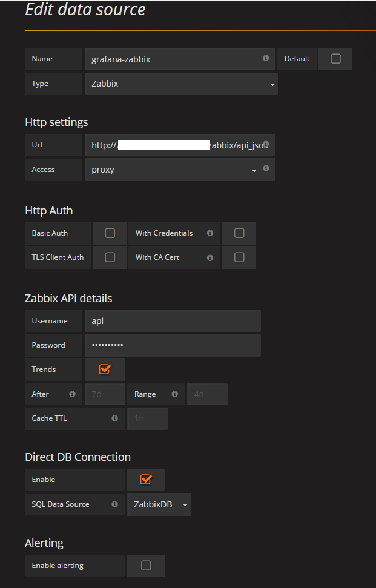
Task: Click the info icon beside Access proxy
Action: (265, 170)
